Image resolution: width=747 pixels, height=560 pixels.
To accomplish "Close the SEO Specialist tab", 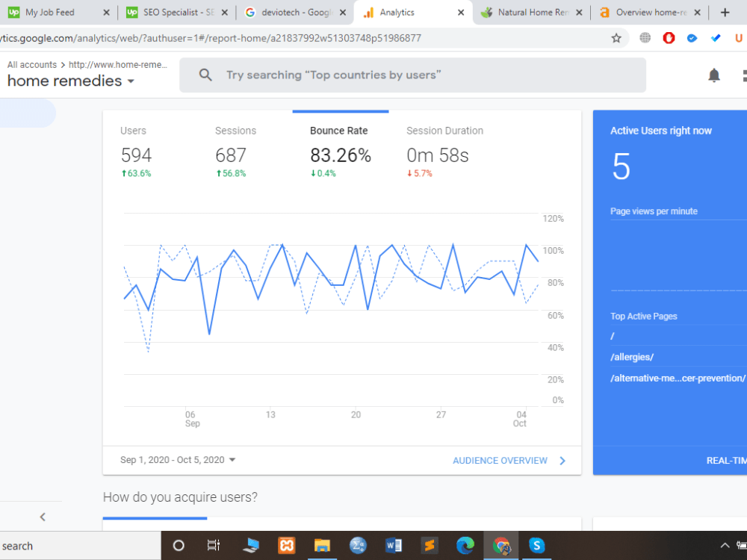I will pos(224,13).
